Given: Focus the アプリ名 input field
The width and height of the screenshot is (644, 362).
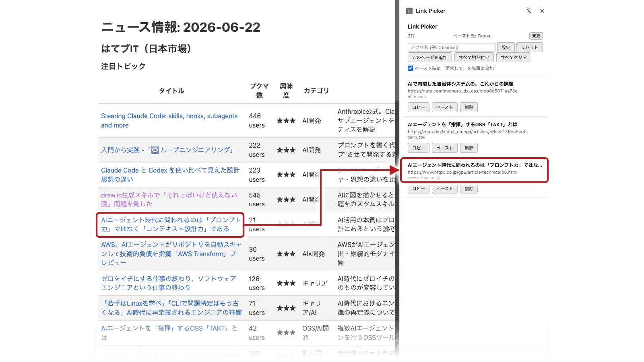Looking at the screenshot, I should (x=452, y=47).
